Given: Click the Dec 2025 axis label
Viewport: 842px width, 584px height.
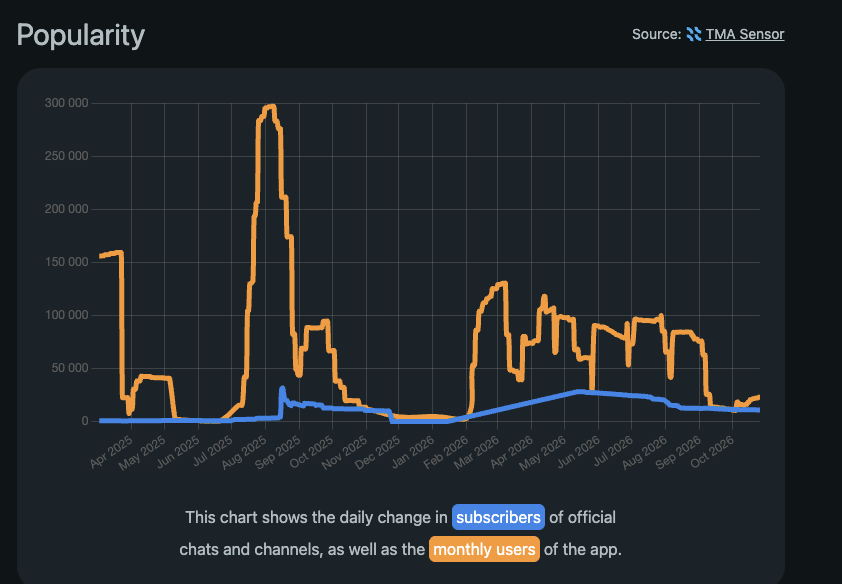Looking at the screenshot, I should click(x=378, y=452).
